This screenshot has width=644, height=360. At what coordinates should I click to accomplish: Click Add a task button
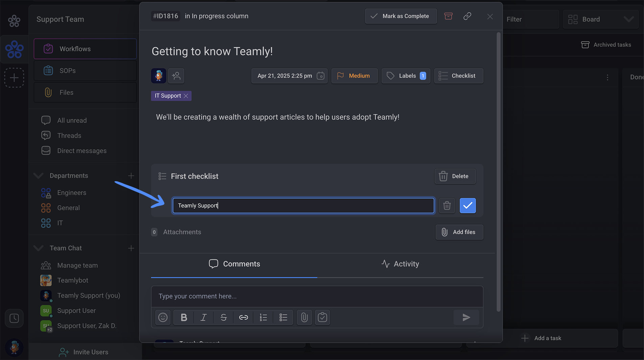pyautogui.click(x=541, y=338)
